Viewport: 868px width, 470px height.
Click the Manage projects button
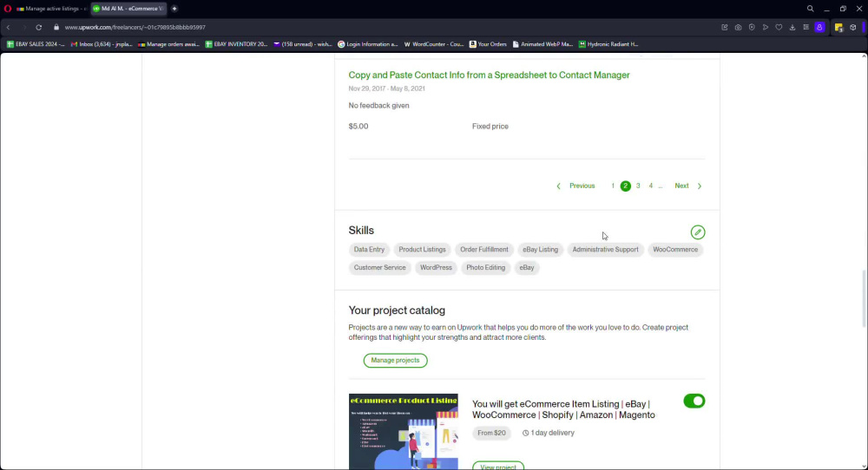click(395, 361)
